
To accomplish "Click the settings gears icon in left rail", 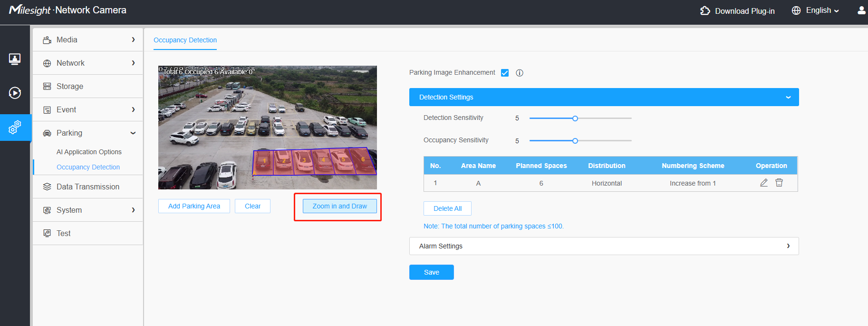I will click(15, 128).
